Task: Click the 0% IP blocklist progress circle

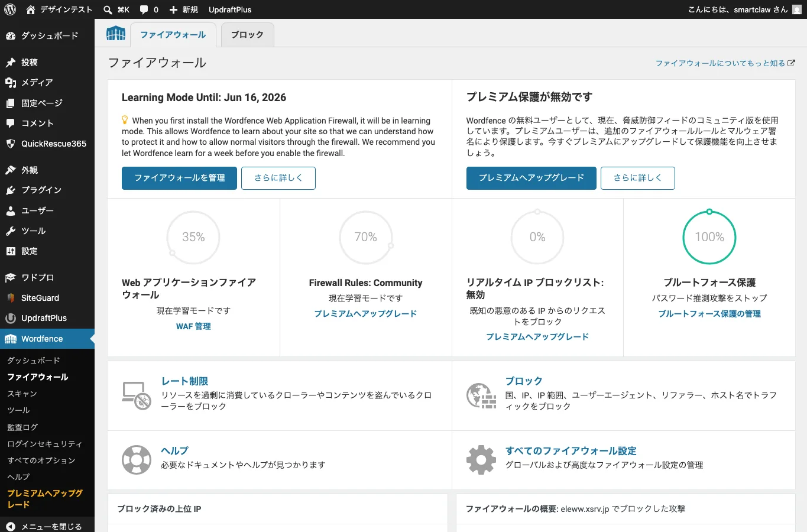Action: [537, 238]
